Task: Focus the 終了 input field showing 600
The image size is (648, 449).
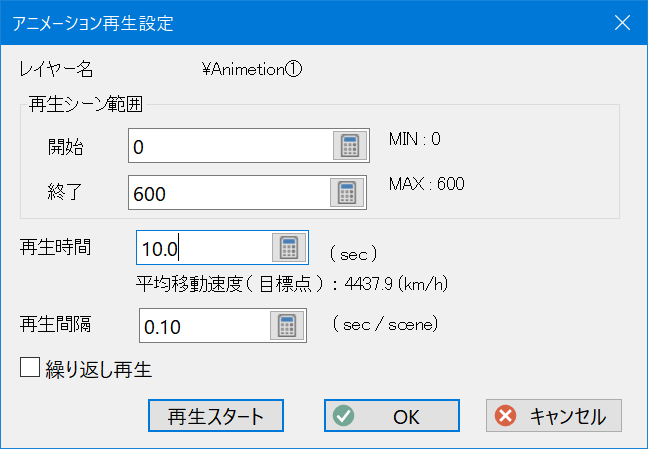Action: click(229, 193)
